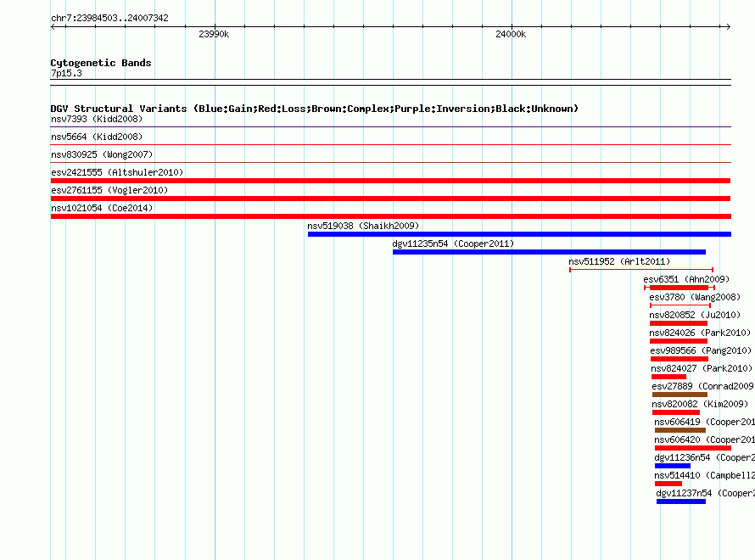Open the second Park2010 entry nsv824027
The image size is (755, 560).
pyautogui.click(x=702, y=368)
